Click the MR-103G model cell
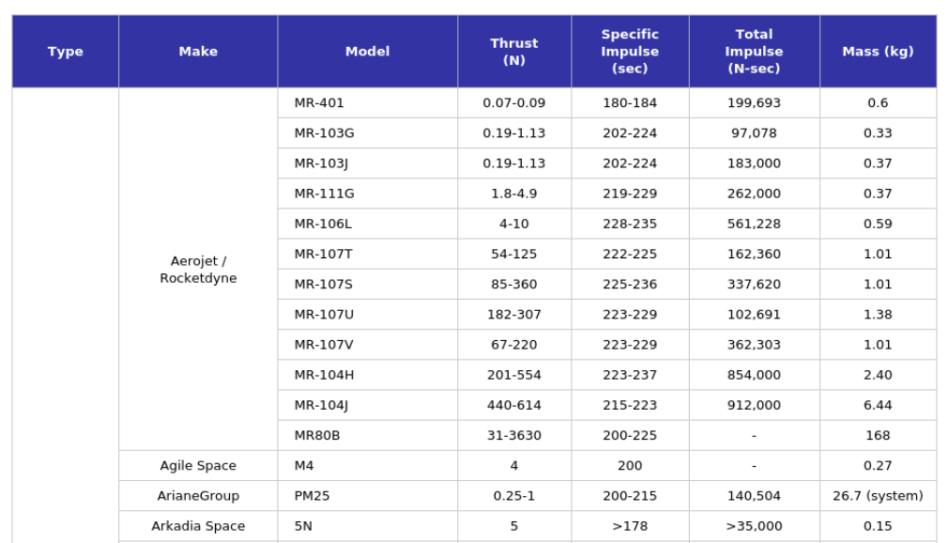 click(324, 133)
